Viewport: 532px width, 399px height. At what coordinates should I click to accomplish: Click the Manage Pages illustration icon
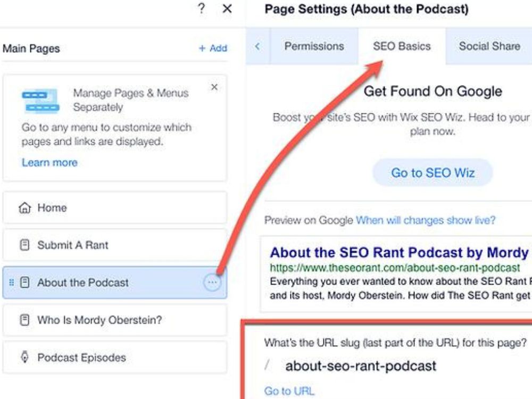(41, 101)
